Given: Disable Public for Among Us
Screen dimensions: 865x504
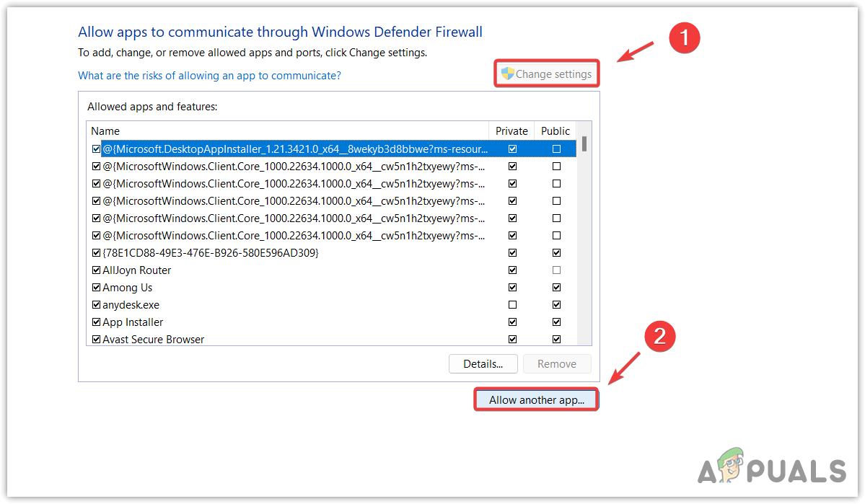Looking at the screenshot, I should click(557, 287).
